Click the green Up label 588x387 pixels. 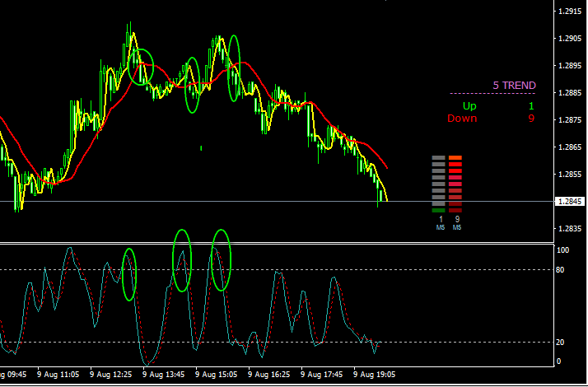point(469,105)
